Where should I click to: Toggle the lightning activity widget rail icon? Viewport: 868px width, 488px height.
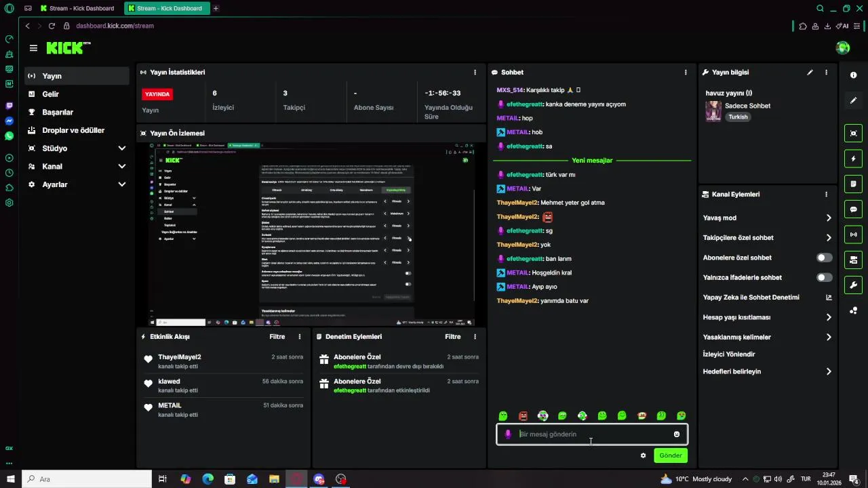coord(853,159)
